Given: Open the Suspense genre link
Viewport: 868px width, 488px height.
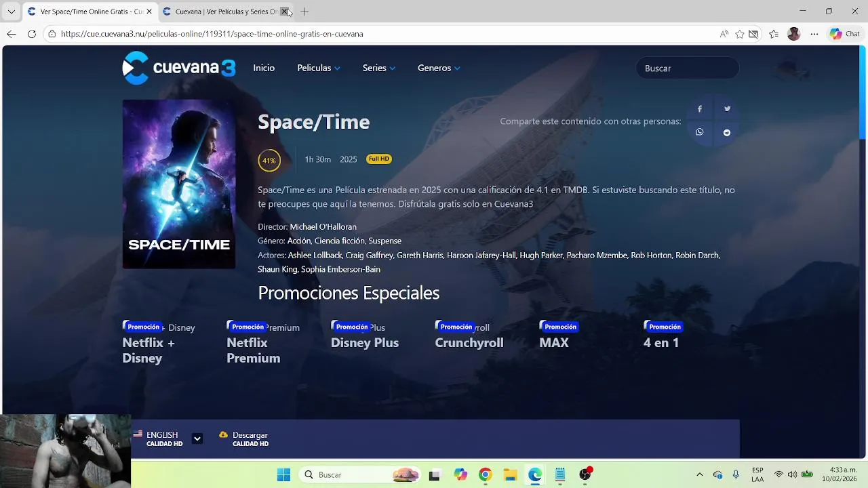Looking at the screenshot, I should click(x=385, y=241).
